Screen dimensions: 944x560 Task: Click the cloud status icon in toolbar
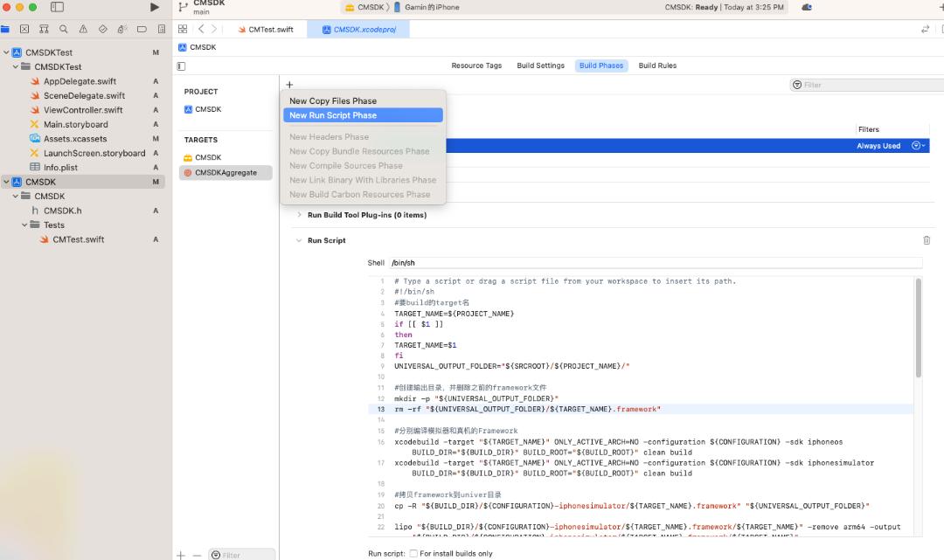(x=807, y=7)
